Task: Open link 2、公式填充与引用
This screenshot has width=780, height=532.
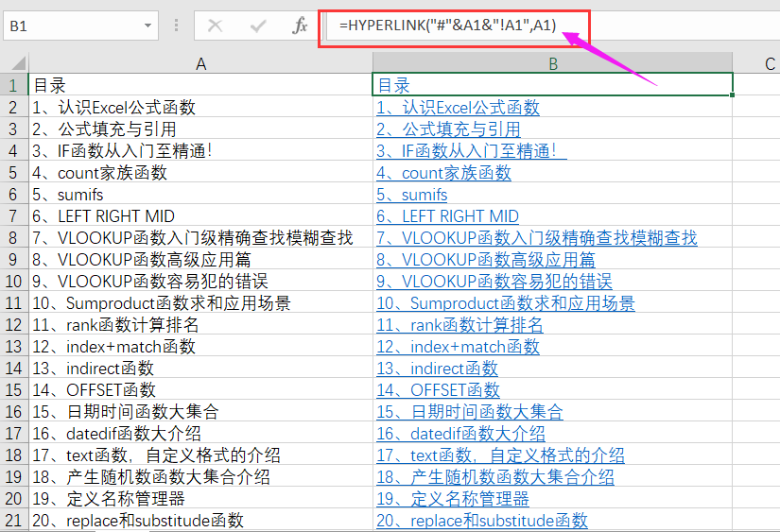Action: click(x=448, y=129)
